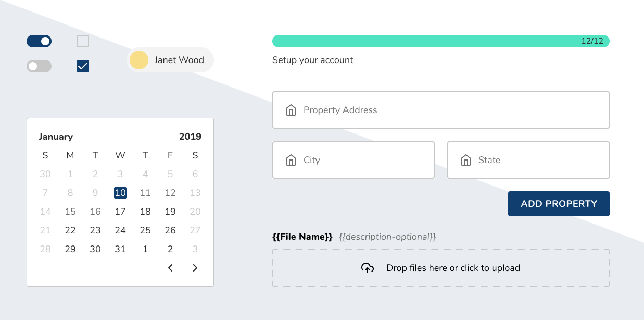Go to previous month with left chevron
644x320 pixels.
[x=170, y=268]
